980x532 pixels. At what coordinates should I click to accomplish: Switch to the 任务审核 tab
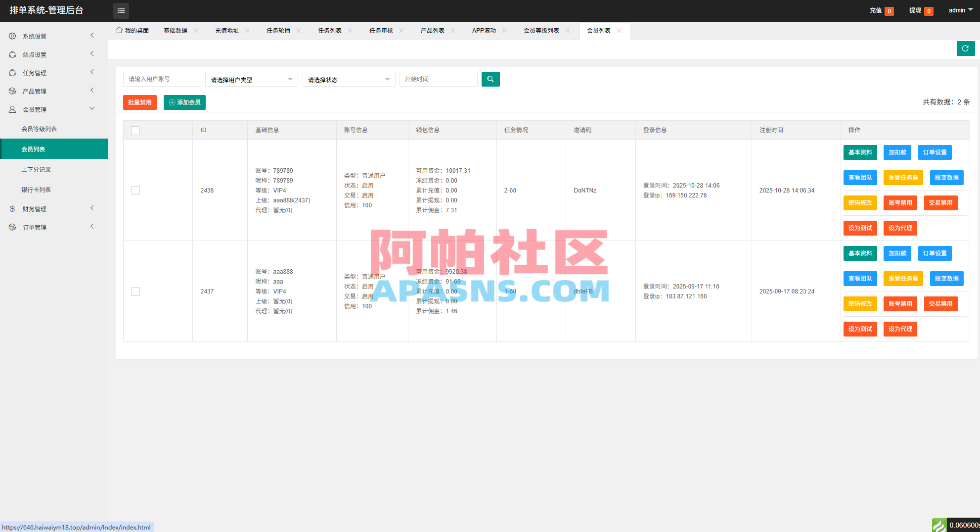tap(381, 30)
